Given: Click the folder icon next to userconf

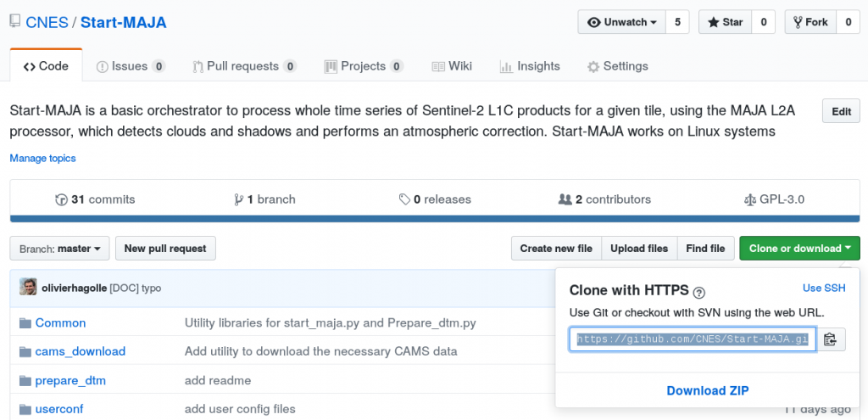Looking at the screenshot, I should pyautogui.click(x=25, y=410).
